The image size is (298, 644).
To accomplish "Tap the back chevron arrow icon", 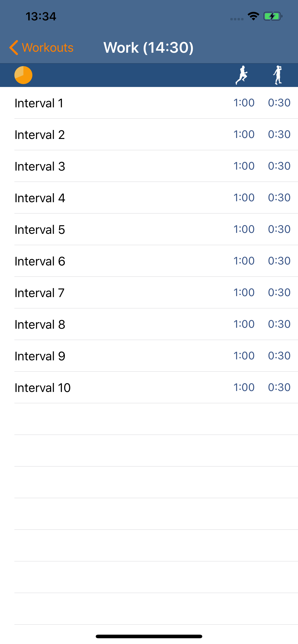I will pyautogui.click(x=13, y=47).
